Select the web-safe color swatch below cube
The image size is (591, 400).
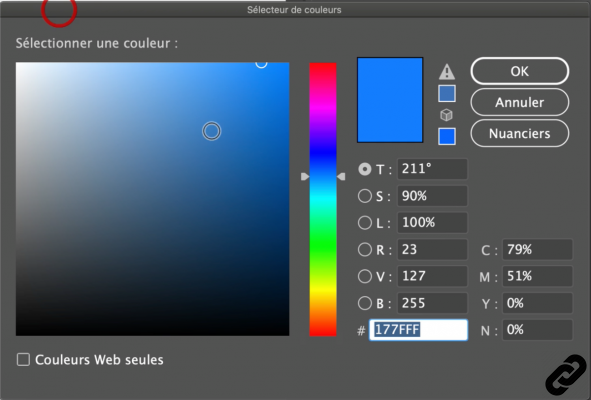447,136
